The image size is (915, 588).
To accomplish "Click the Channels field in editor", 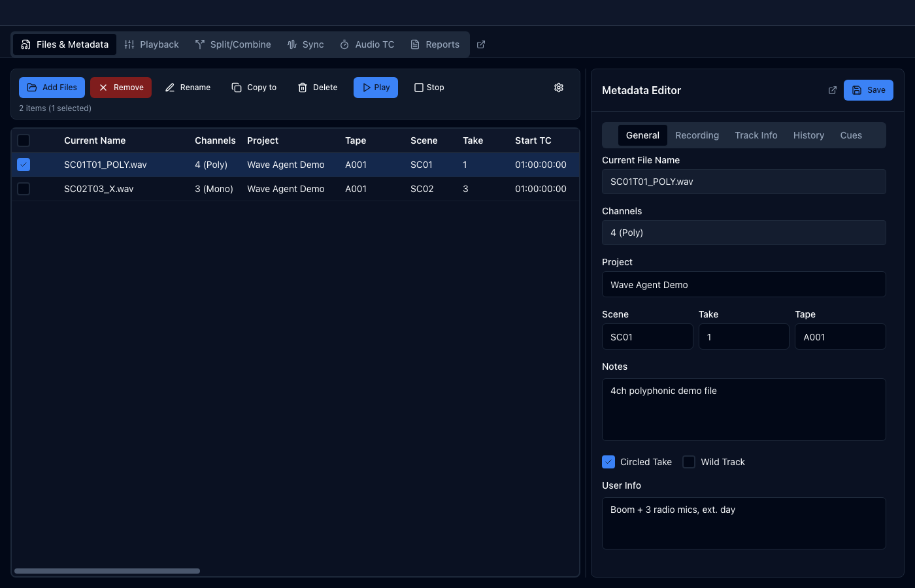I will click(744, 233).
